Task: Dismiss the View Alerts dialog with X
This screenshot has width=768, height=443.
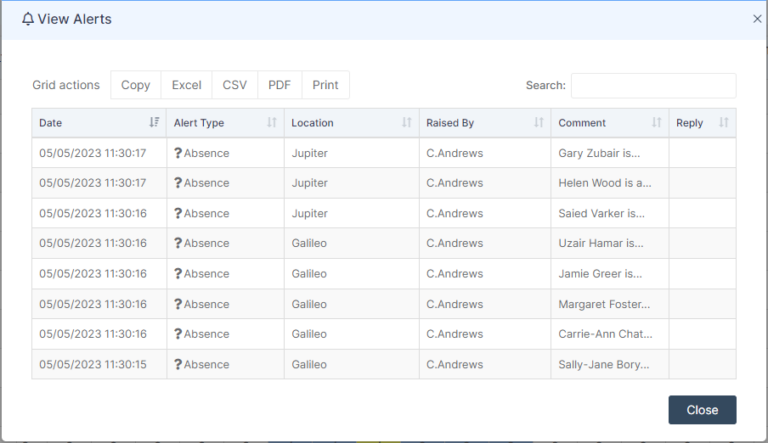Action: 757,19
